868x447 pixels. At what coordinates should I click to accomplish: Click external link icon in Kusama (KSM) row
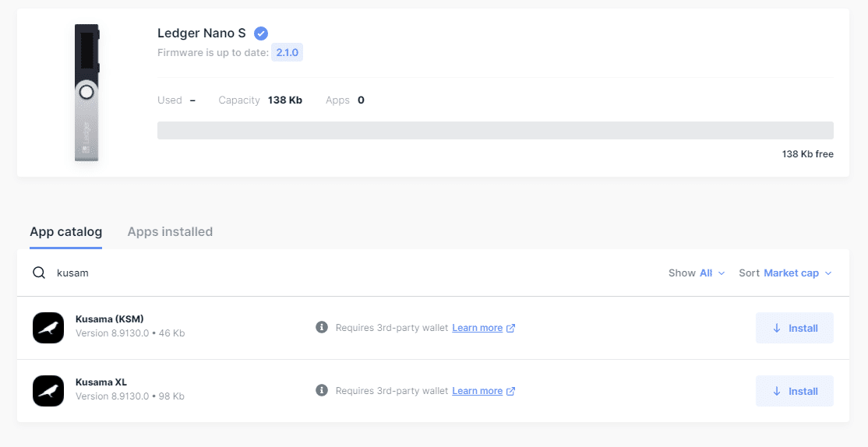pyautogui.click(x=511, y=328)
